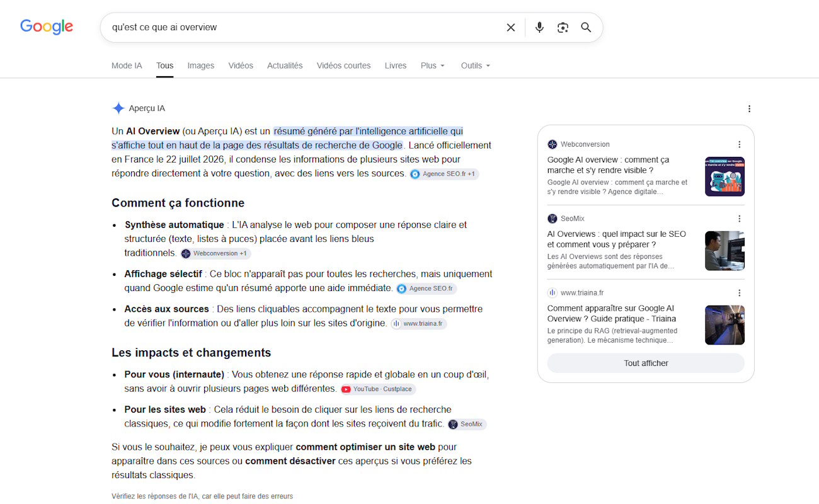Click the SeoMix article thumbnail

(x=724, y=251)
